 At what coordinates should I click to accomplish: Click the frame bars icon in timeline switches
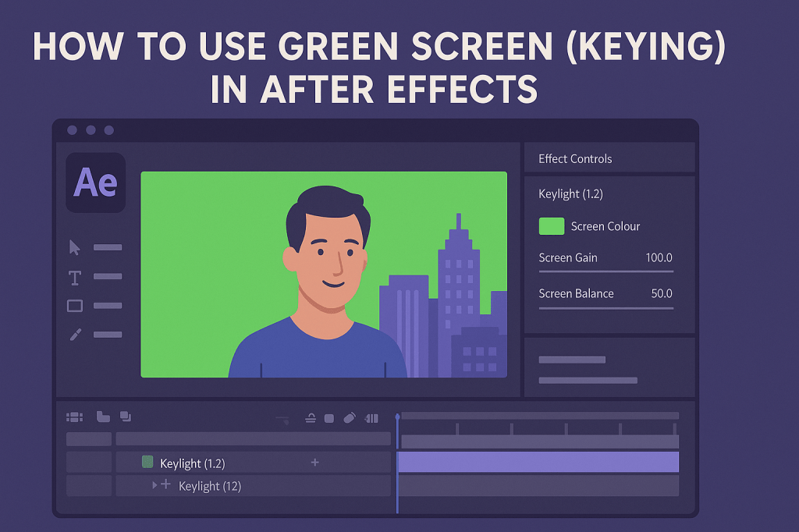pos(371,418)
